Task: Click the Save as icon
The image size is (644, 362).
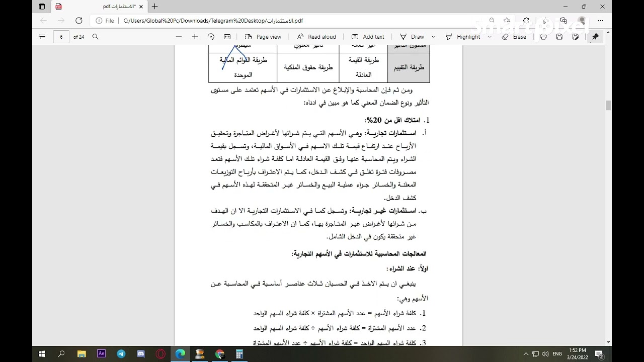Action: coord(576,37)
